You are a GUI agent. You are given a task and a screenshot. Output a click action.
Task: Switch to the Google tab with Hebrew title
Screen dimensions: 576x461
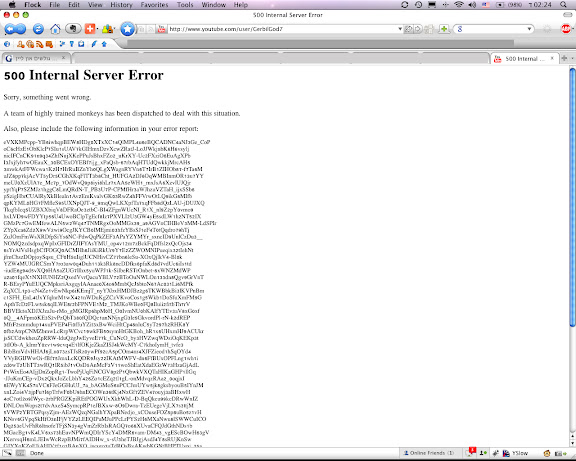click(36, 58)
